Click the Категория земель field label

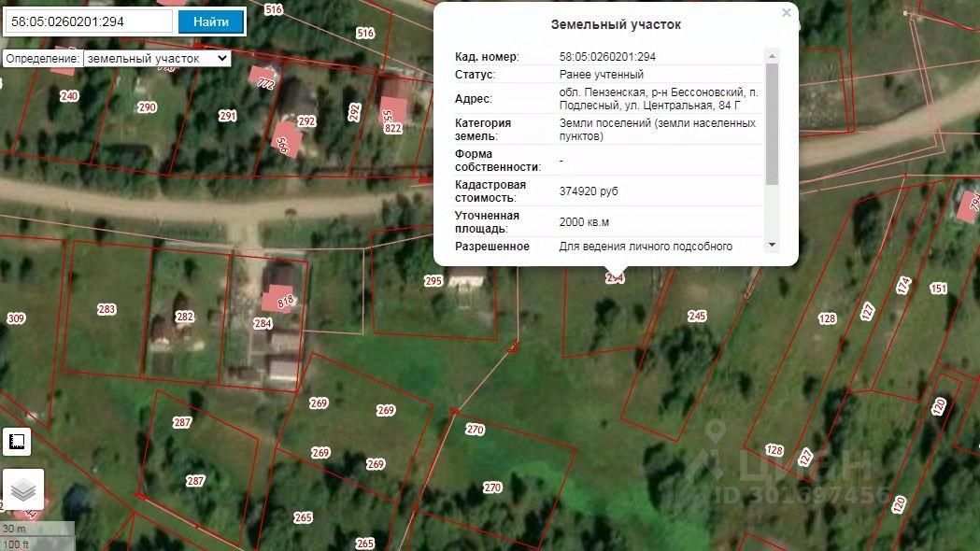(x=483, y=129)
